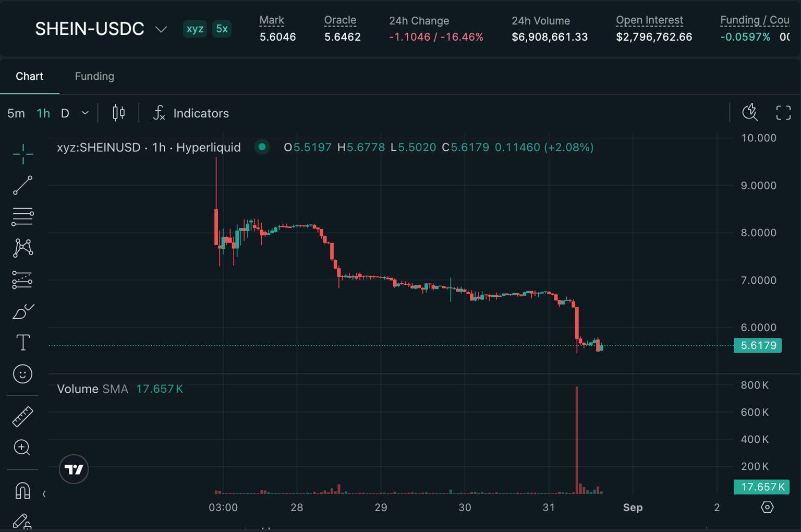
Task: Select the Chart tab
Action: click(x=30, y=76)
